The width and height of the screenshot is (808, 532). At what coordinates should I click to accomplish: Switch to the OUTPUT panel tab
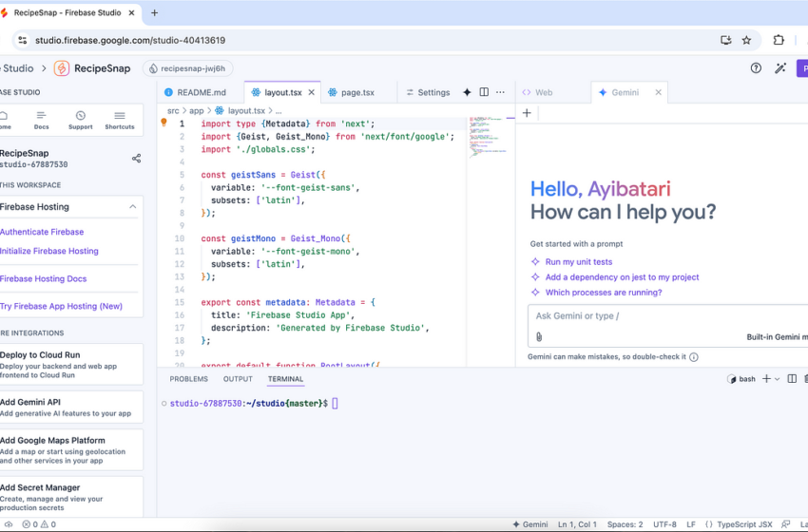pos(238,379)
